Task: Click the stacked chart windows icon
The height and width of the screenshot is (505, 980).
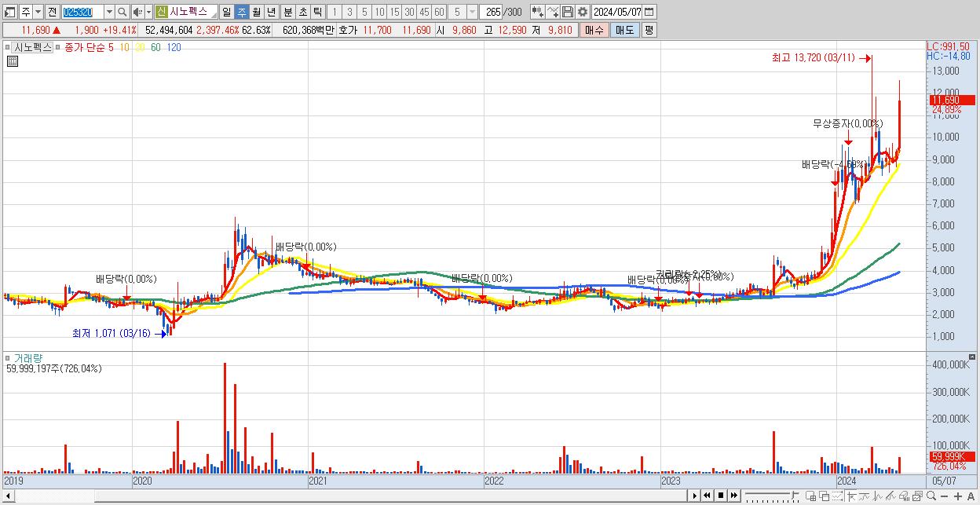Action: [917, 496]
